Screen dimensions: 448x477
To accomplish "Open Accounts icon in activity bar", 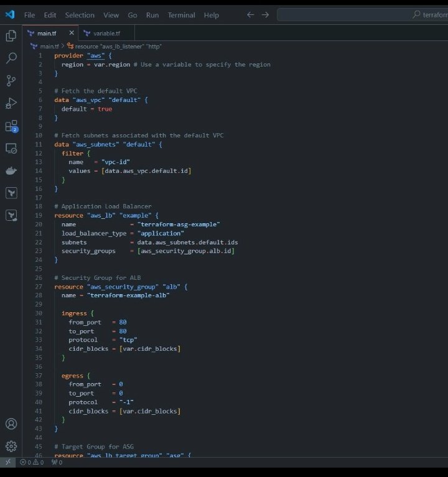I will click(11, 424).
